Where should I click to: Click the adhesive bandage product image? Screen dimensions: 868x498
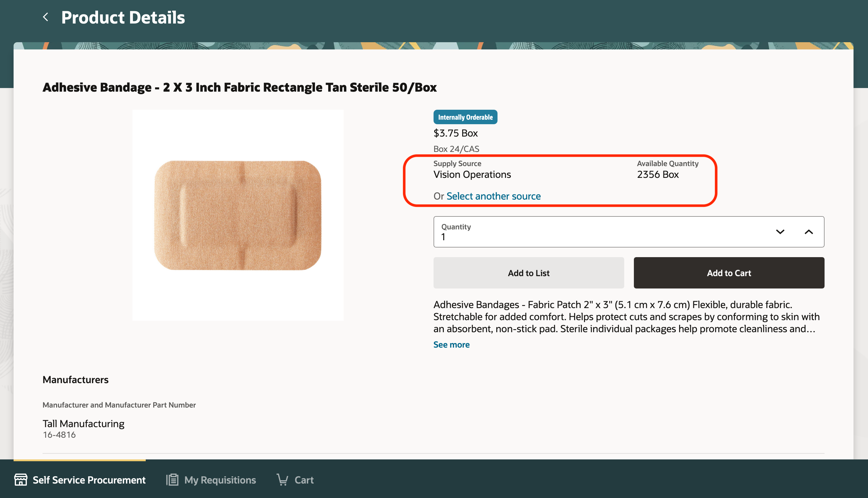click(x=238, y=215)
